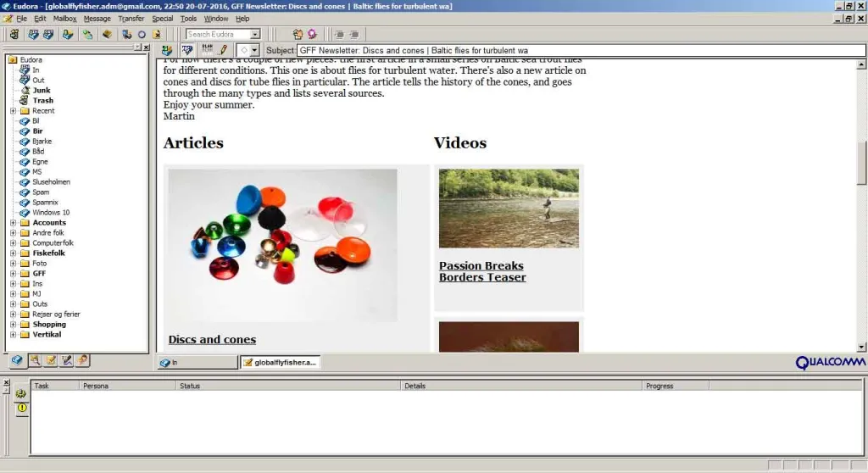Select the Personalities tab icon below the tree
This screenshot has height=473, width=868.
point(82,360)
